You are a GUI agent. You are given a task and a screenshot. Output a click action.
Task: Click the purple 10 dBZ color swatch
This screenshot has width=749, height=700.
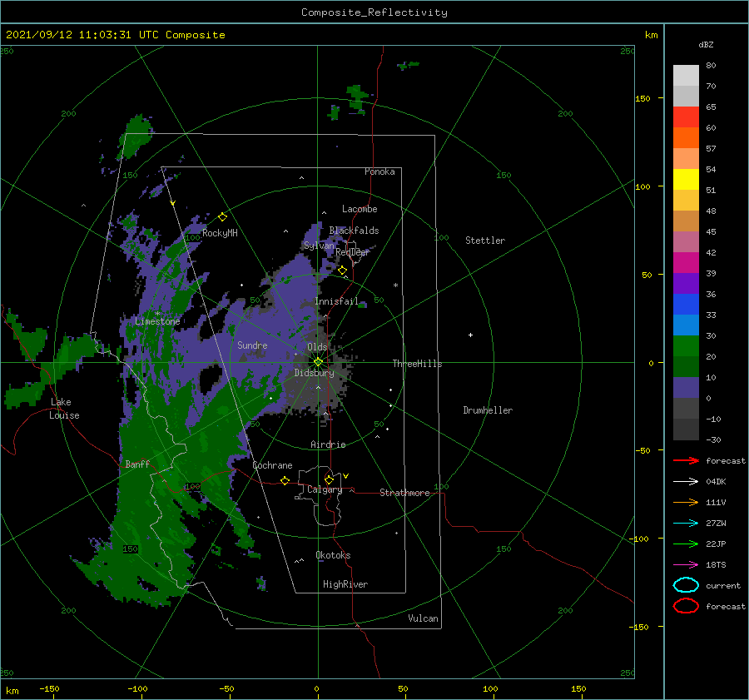[x=686, y=388]
